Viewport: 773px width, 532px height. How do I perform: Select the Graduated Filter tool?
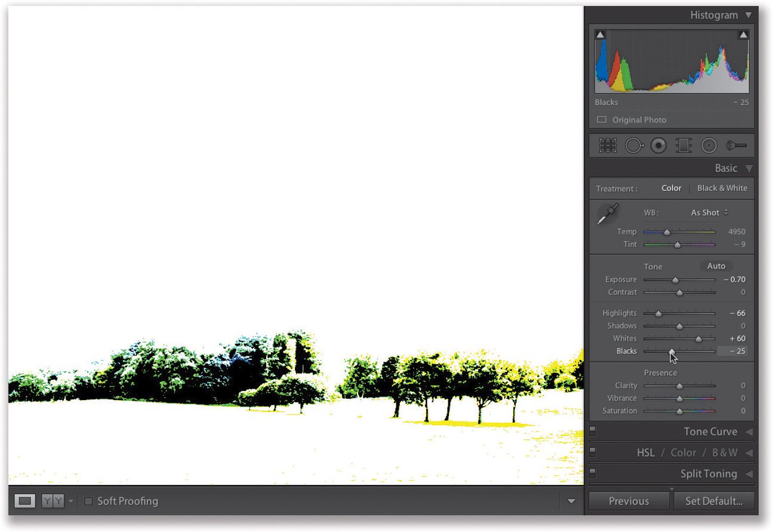tap(683, 145)
